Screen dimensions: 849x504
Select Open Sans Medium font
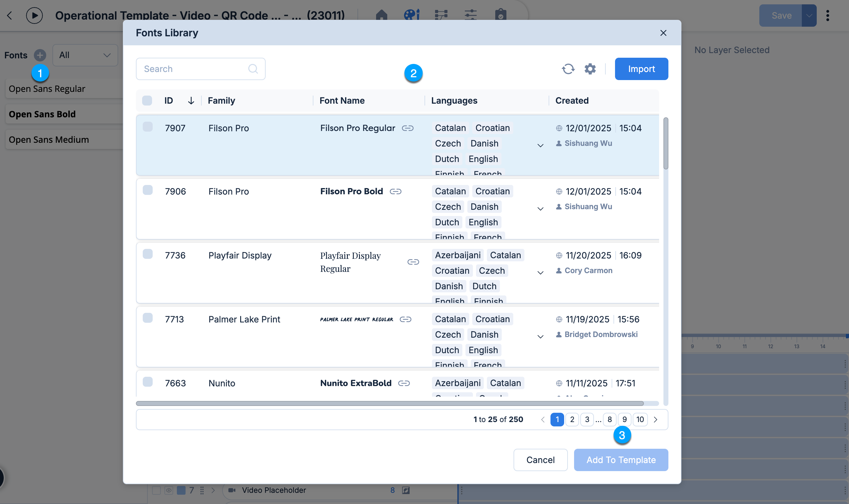pyautogui.click(x=65, y=140)
